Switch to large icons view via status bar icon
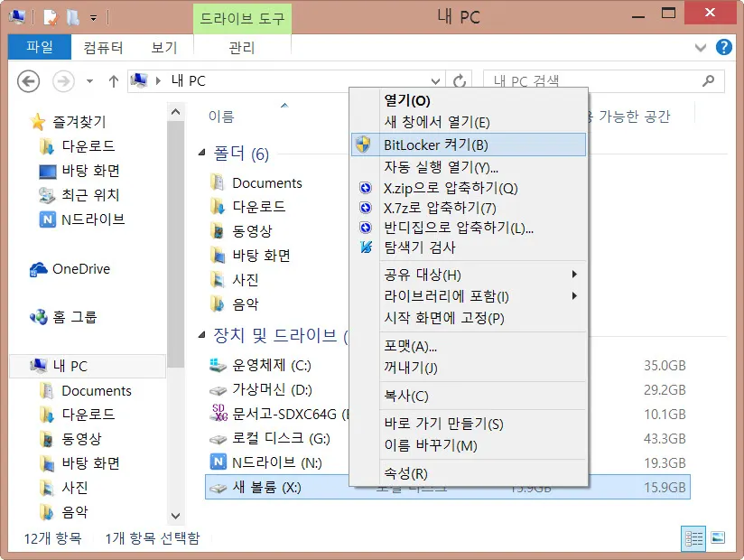Viewport: 744px width, 560px height. pyautogui.click(x=719, y=538)
